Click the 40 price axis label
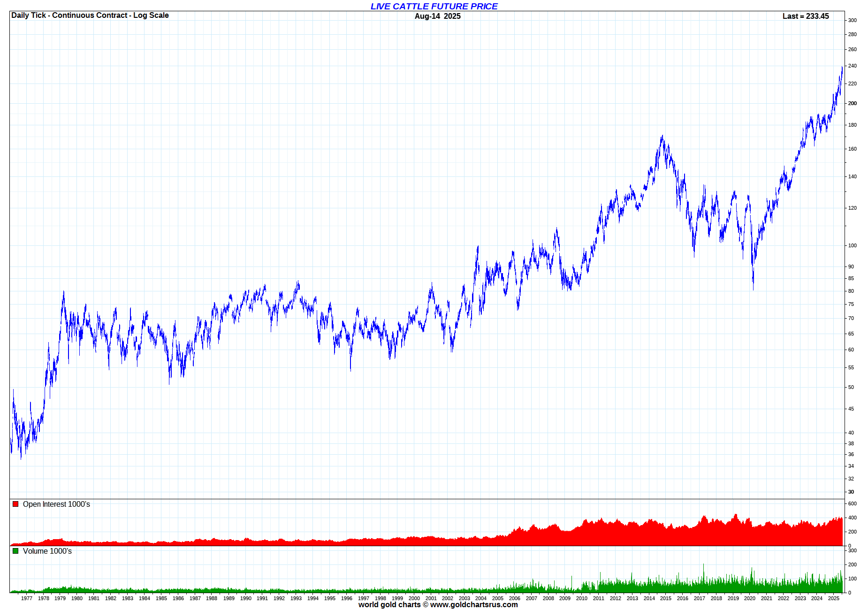Screen dimensions: 868x610 [x=851, y=433]
